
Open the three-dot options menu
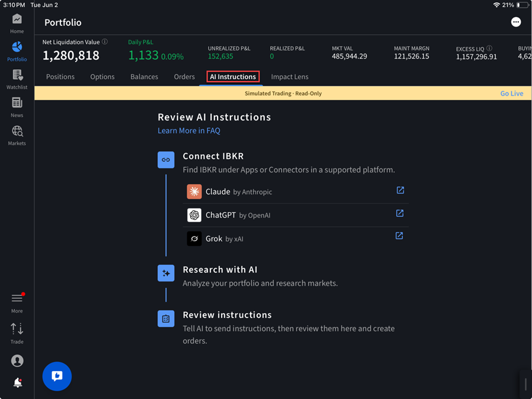515,22
